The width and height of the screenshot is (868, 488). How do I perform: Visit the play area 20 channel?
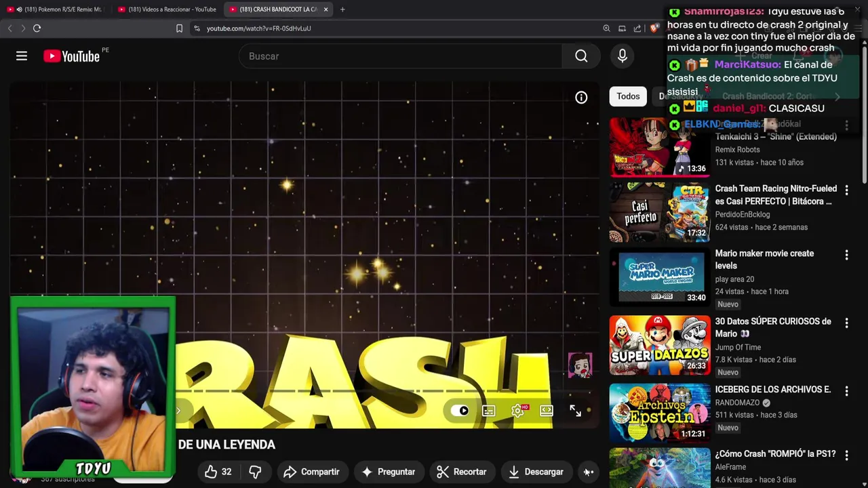[734, 279]
